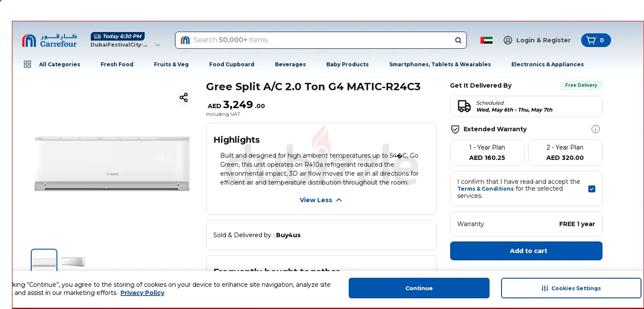Expand the delivery location dropdown arrow
This screenshot has height=309, width=644.
click(158, 45)
